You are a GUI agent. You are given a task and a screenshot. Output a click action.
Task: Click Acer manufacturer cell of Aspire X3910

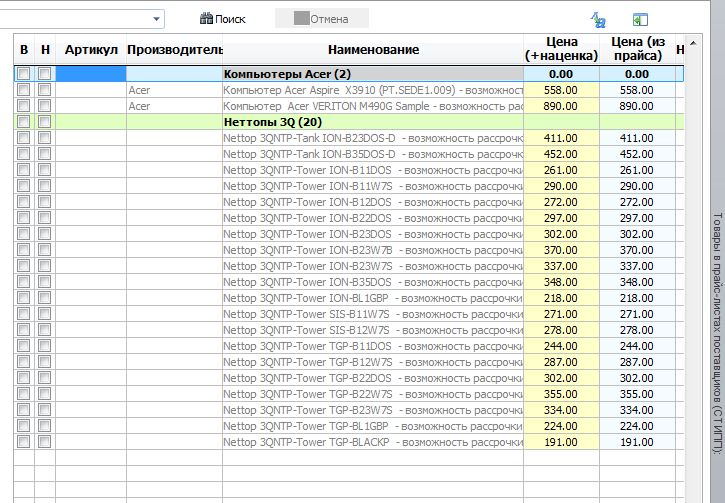click(x=174, y=90)
